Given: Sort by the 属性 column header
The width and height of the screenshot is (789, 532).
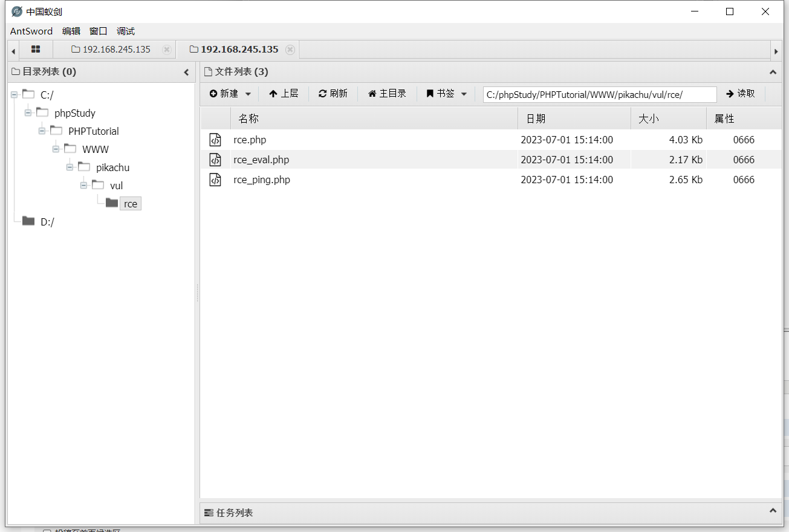Looking at the screenshot, I should pos(744,118).
